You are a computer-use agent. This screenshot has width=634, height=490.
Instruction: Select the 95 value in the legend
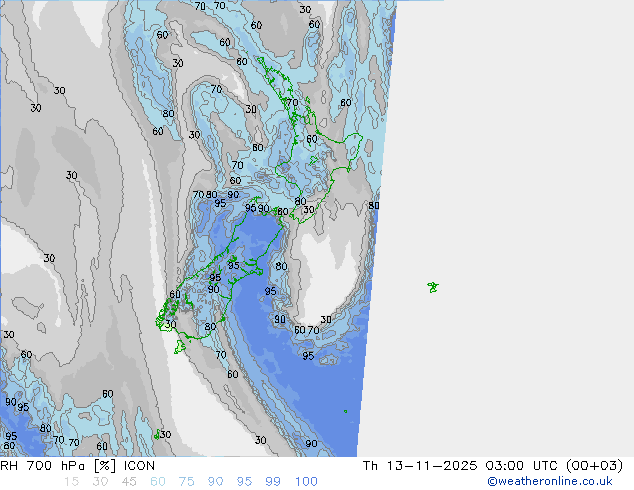point(244,481)
